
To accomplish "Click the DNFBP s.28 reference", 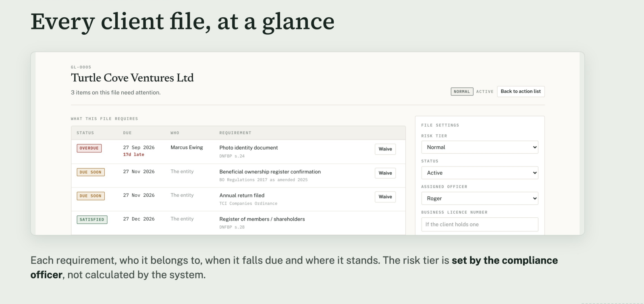I will [232, 227].
